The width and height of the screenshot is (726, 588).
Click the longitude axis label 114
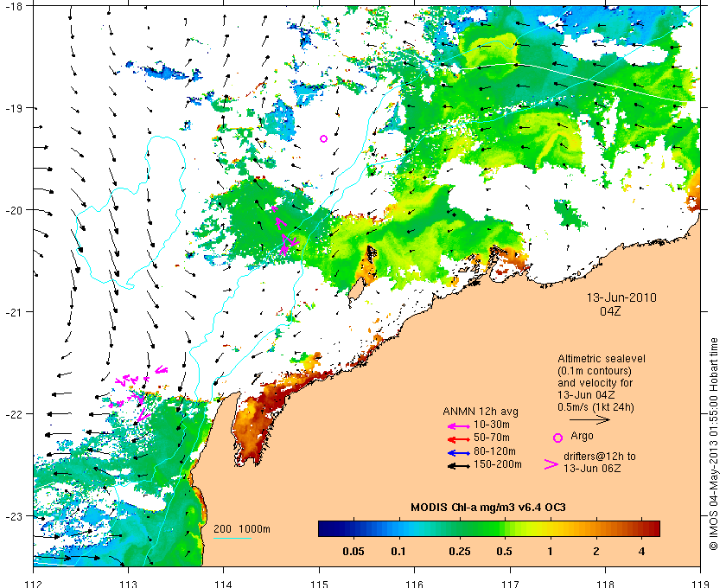point(224,584)
